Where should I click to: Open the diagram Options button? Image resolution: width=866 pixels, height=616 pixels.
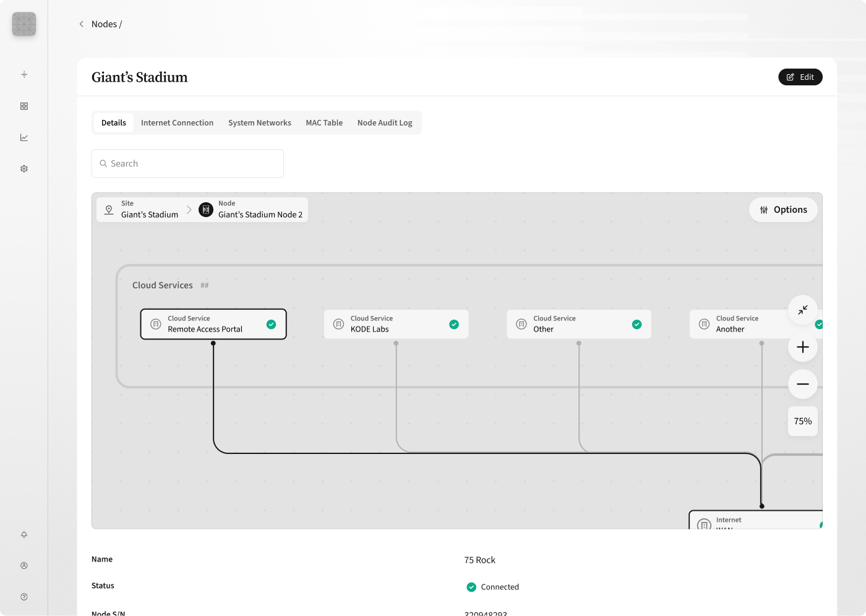[783, 210]
